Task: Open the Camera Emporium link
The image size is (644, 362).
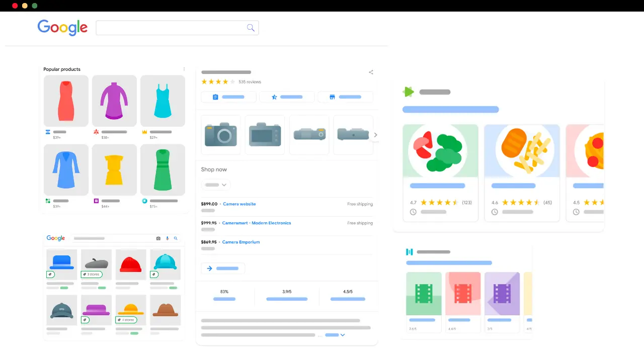Action: 241,242
